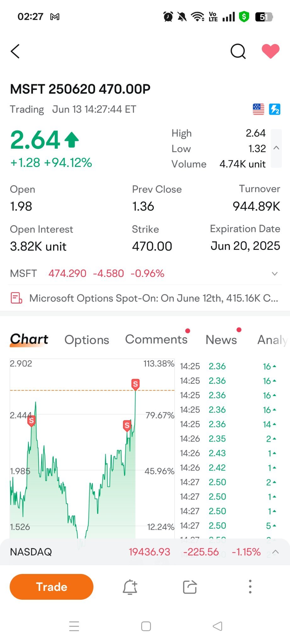Tap the US flag market icon
The height and width of the screenshot is (644, 290).
[259, 109]
